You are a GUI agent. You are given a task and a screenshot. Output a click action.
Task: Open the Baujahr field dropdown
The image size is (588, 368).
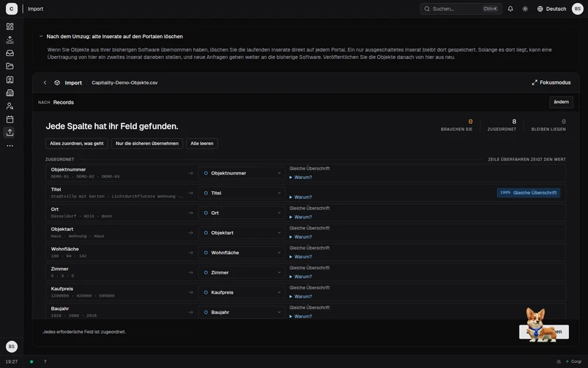(242, 312)
